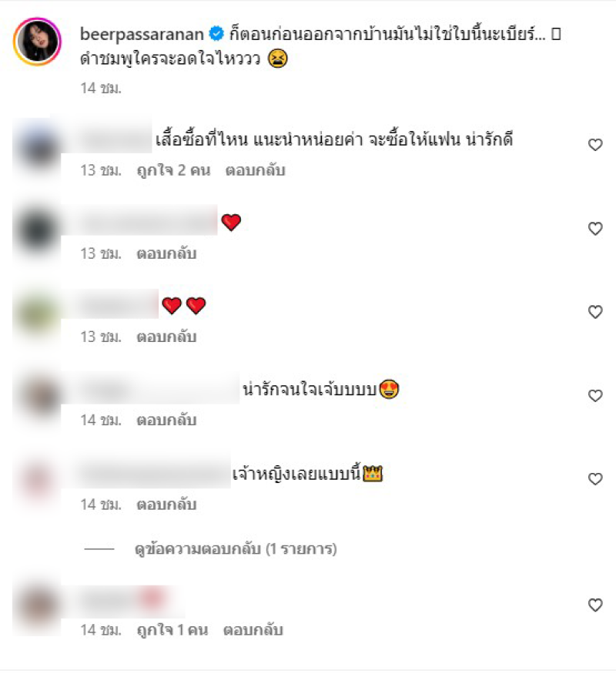Open the beerpassaranan username link
Viewport: 616px width, 674px height.
pos(142,34)
